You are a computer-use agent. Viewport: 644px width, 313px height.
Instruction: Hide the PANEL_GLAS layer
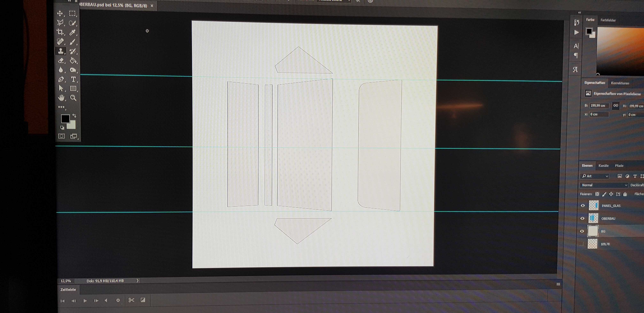tap(583, 206)
